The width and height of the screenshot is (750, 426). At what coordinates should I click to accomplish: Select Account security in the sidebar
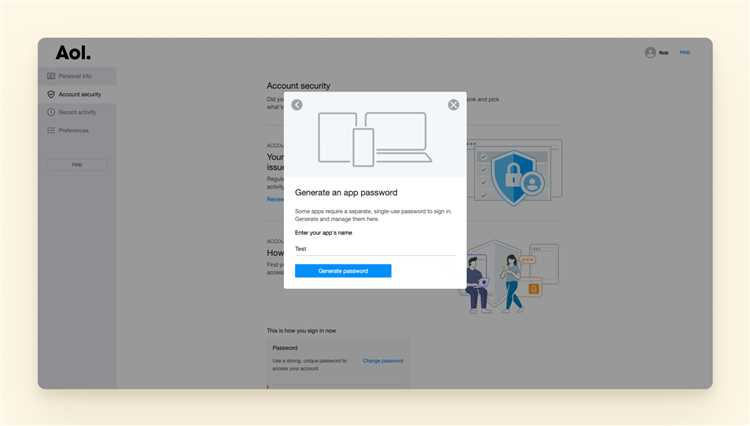point(77,94)
